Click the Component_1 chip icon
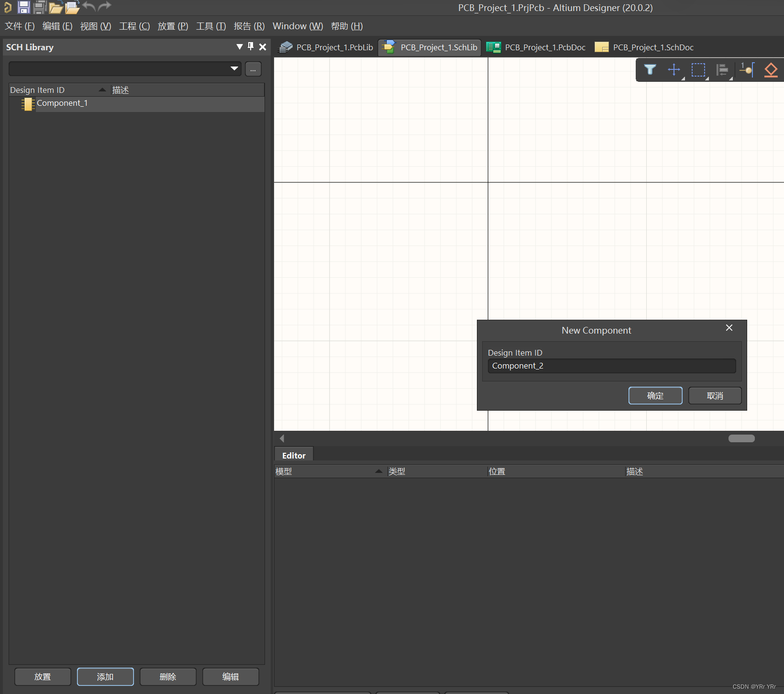This screenshot has width=784, height=694. [x=28, y=104]
